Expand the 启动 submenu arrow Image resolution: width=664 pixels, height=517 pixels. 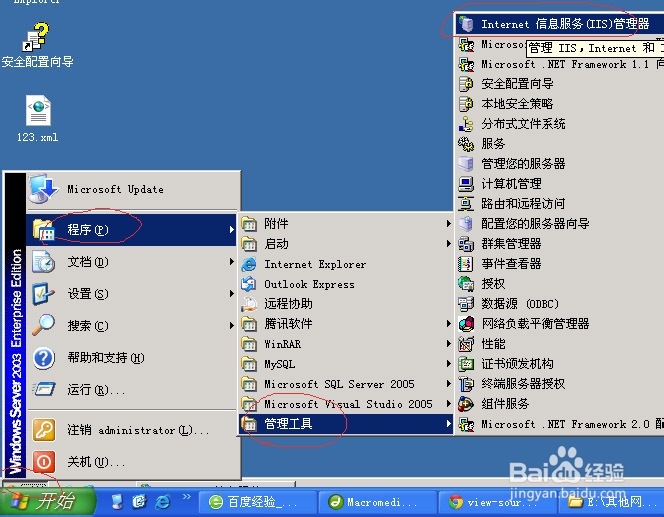coord(448,243)
